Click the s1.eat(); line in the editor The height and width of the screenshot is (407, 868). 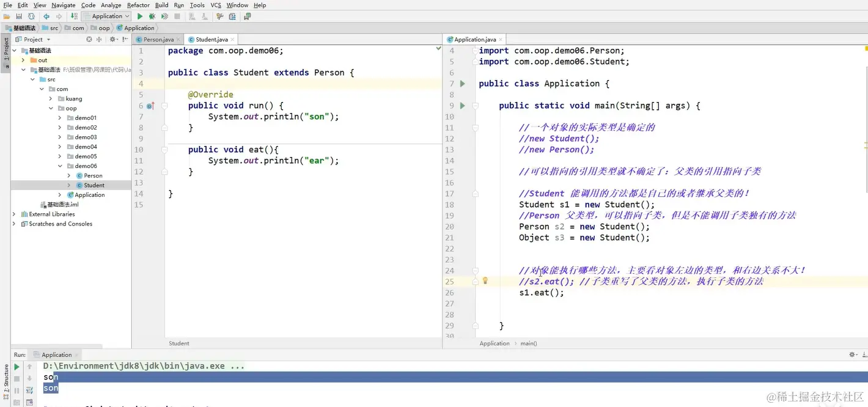coord(542,293)
